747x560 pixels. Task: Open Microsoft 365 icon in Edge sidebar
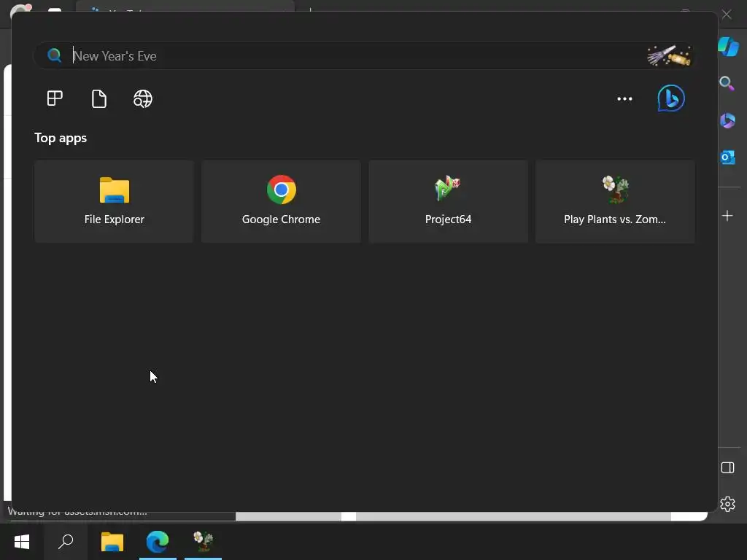(x=727, y=120)
